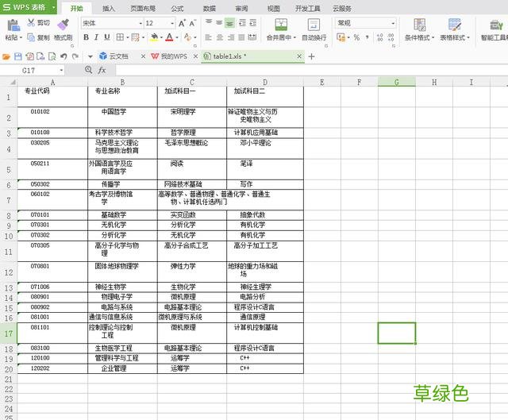The width and height of the screenshot is (508, 420).
Task: Close the table1.xls tab
Action: 299,56
